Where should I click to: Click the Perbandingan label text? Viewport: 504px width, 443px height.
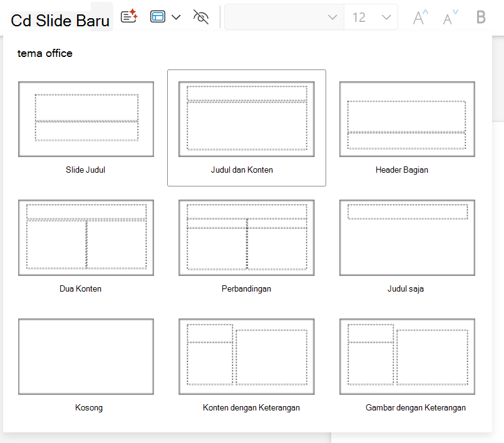pos(246,288)
